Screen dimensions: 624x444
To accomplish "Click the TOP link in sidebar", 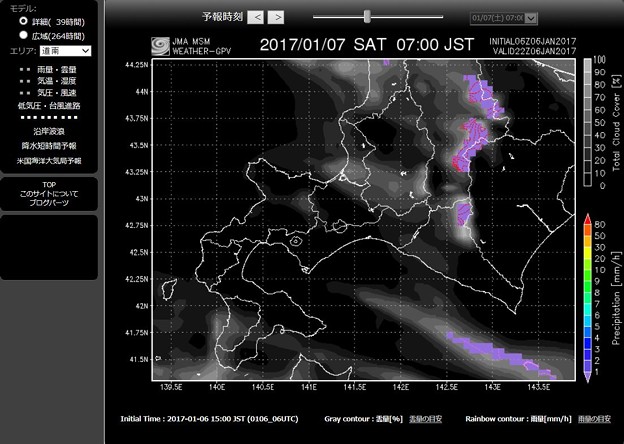I will pyautogui.click(x=48, y=186).
